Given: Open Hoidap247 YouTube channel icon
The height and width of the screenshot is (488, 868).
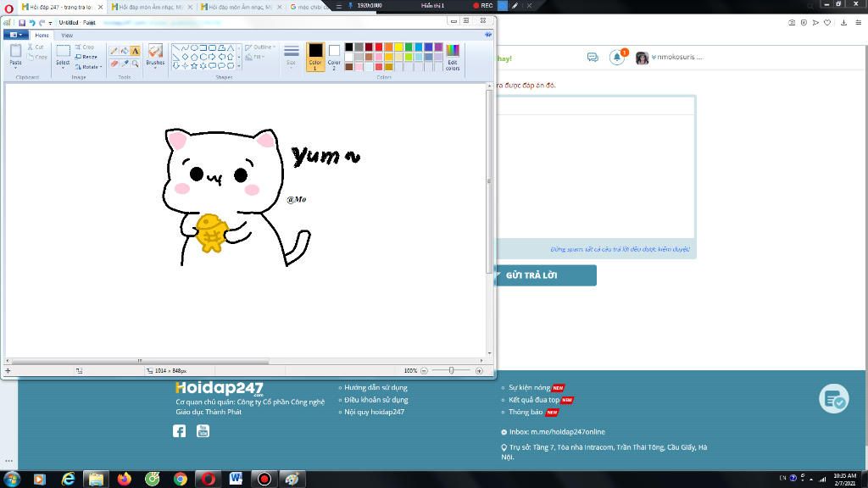Looking at the screenshot, I should (203, 431).
